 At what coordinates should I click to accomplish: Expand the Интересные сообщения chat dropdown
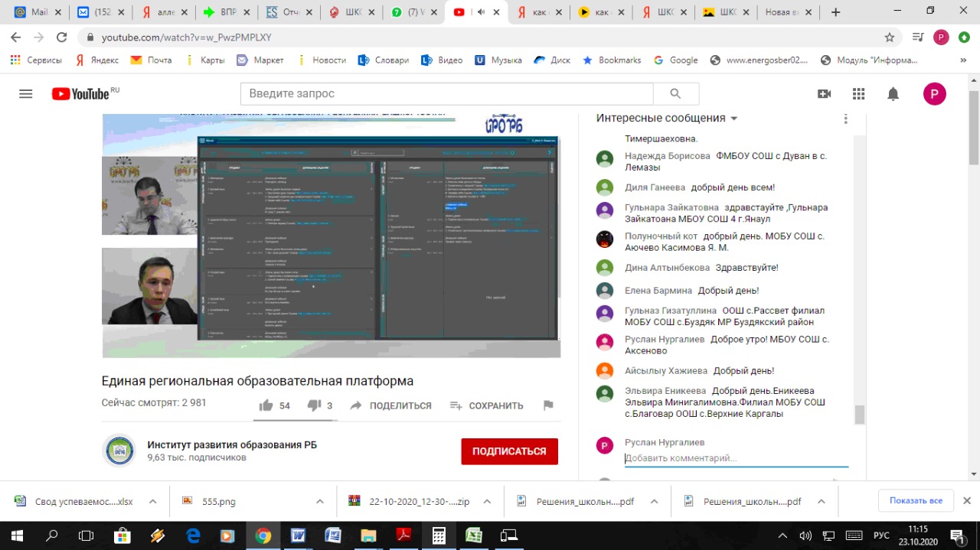pyautogui.click(x=733, y=119)
